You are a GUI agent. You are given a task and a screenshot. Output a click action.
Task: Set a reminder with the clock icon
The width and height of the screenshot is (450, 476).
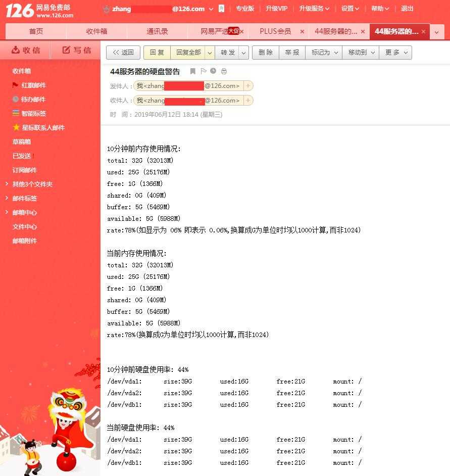(213, 71)
